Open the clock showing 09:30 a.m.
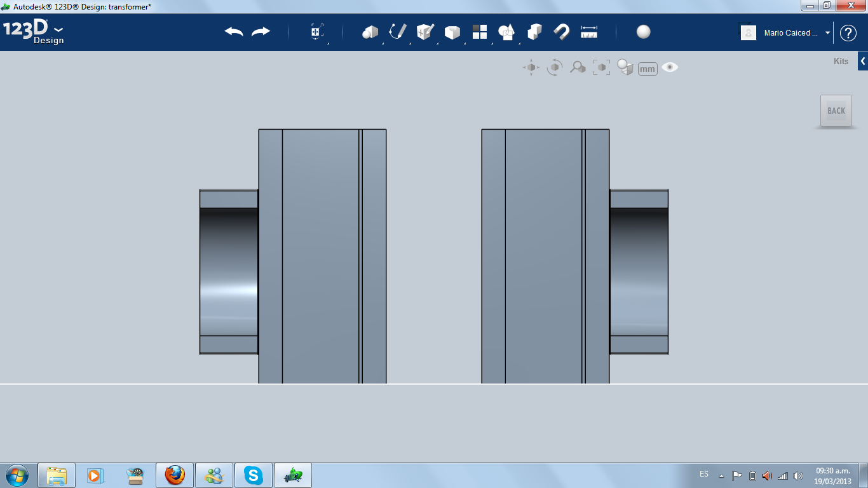Image resolution: width=868 pixels, height=488 pixels. click(x=833, y=475)
